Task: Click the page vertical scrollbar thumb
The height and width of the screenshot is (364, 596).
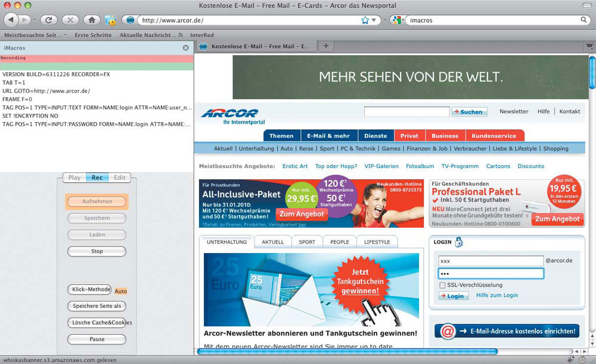Action: coord(592,72)
